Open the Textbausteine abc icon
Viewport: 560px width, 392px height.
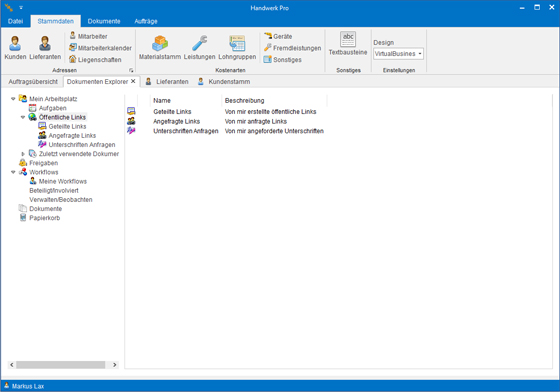pyautogui.click(x=348, y=44)
